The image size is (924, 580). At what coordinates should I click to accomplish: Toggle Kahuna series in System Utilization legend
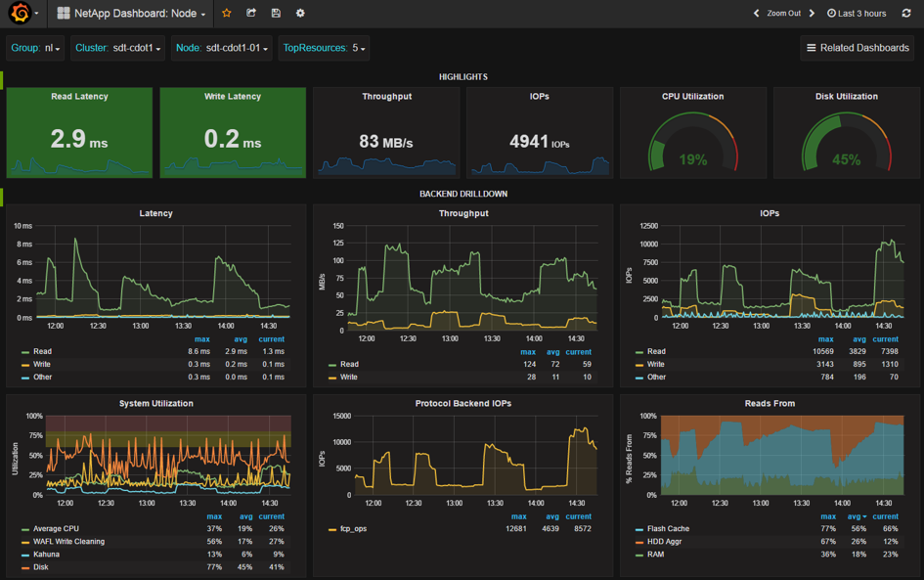[x=46, y=555]
